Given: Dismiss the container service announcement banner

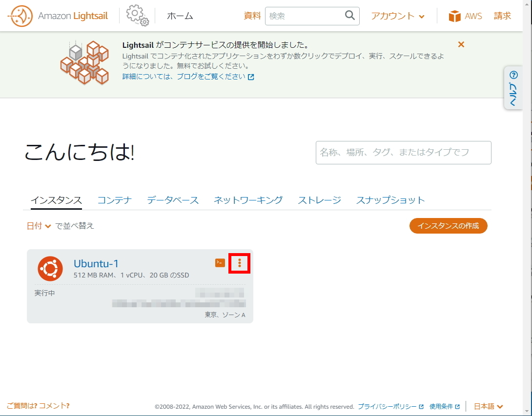Looking at the screenshot, I should (461, 44).
